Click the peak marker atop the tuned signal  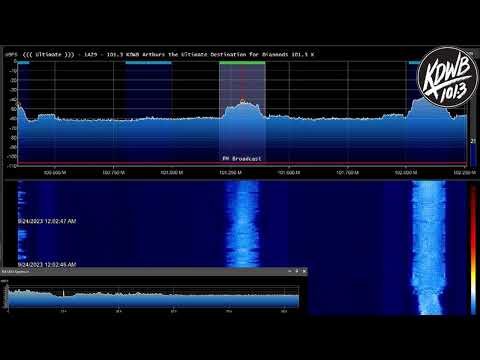243,100
